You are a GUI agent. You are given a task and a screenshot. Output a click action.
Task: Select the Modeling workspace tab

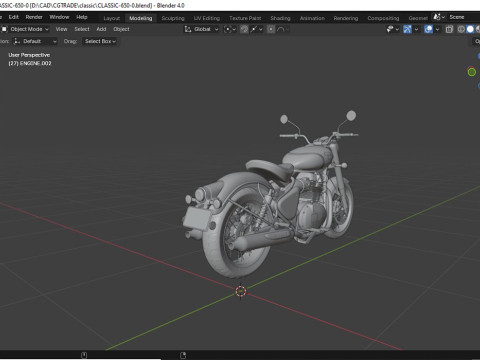(x=141, y=18)
